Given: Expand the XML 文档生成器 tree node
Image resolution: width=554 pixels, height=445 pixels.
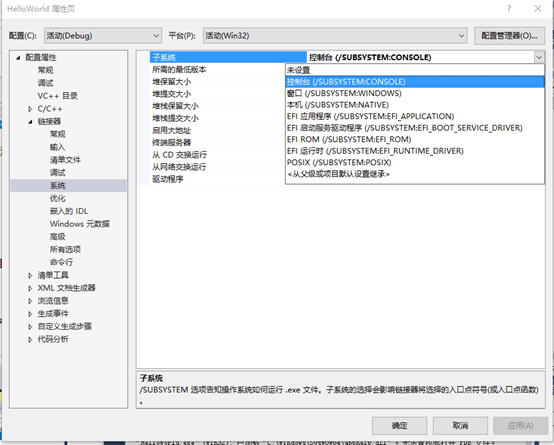Looking at the screenshot, I should tap(30, 288).
